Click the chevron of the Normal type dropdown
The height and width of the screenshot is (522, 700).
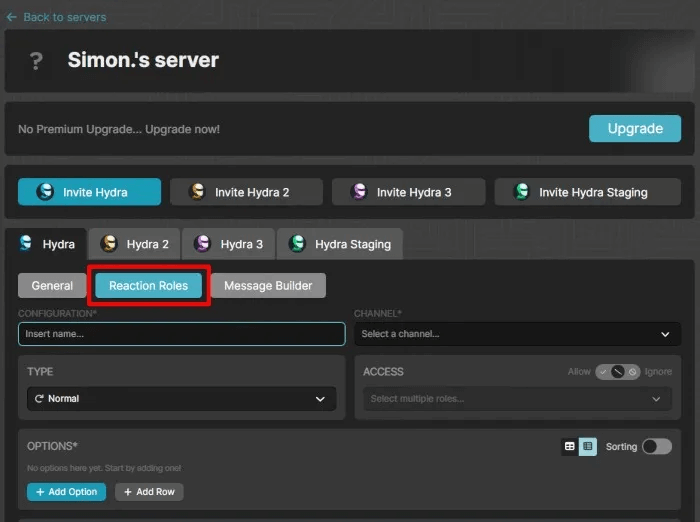click(x=320, y=399)
